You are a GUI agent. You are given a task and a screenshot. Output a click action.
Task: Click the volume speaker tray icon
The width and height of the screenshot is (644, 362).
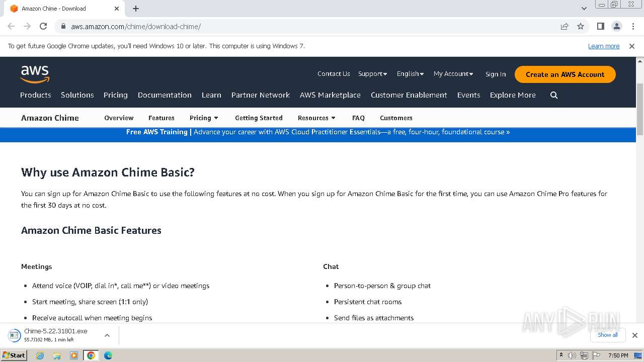tap(572, 355)
